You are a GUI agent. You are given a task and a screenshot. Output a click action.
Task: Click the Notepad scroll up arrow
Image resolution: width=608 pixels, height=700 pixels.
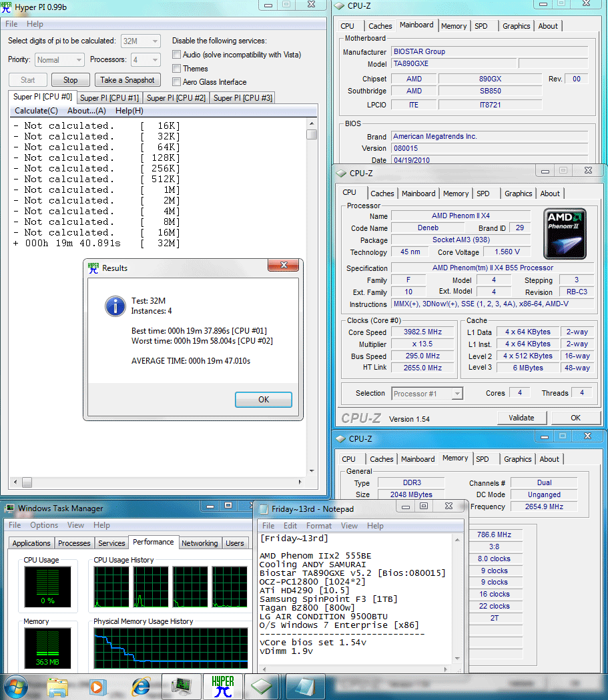click(x=457, y=540)
